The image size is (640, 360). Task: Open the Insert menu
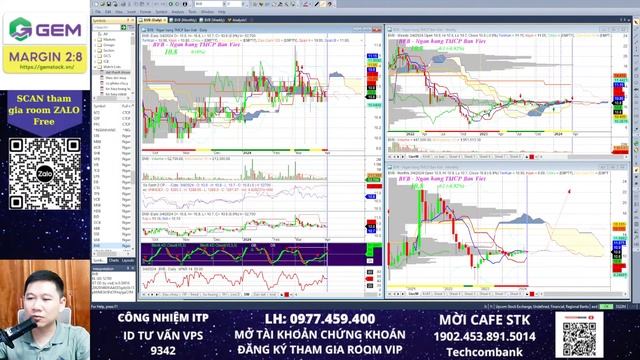(131, 12)
